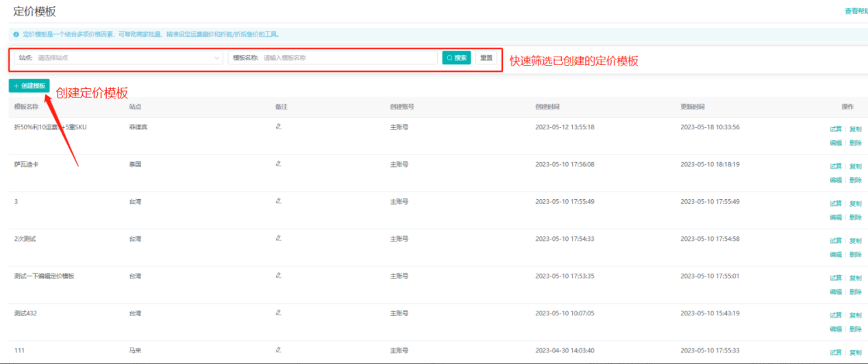Open the 查看帮助 help link
The height and width of the screenshot is (364, 868).
[855, 11]
